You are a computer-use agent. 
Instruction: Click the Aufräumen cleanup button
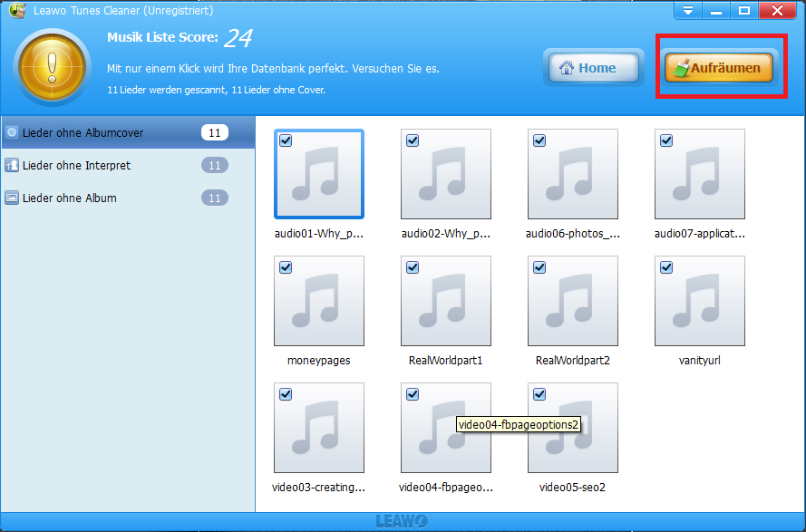coord(719,68)
